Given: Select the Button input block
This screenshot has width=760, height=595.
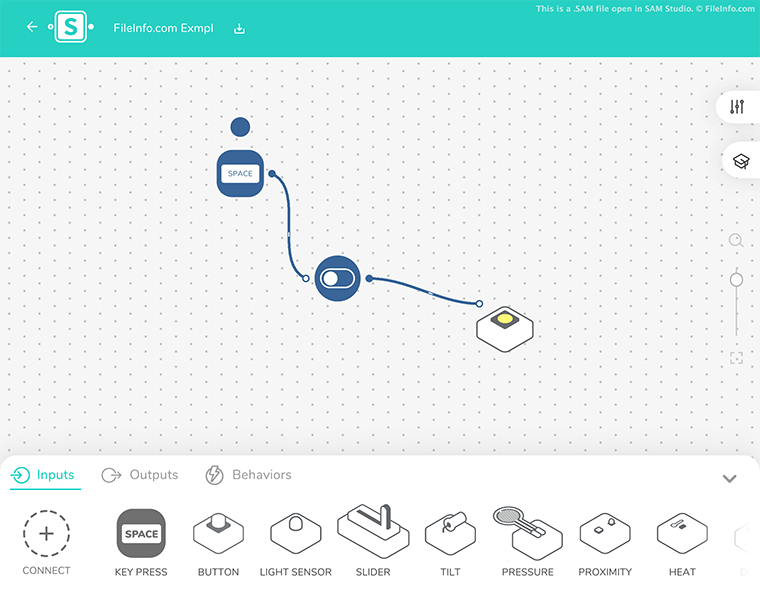Looking at the screenshot, I should coord(218,534).
